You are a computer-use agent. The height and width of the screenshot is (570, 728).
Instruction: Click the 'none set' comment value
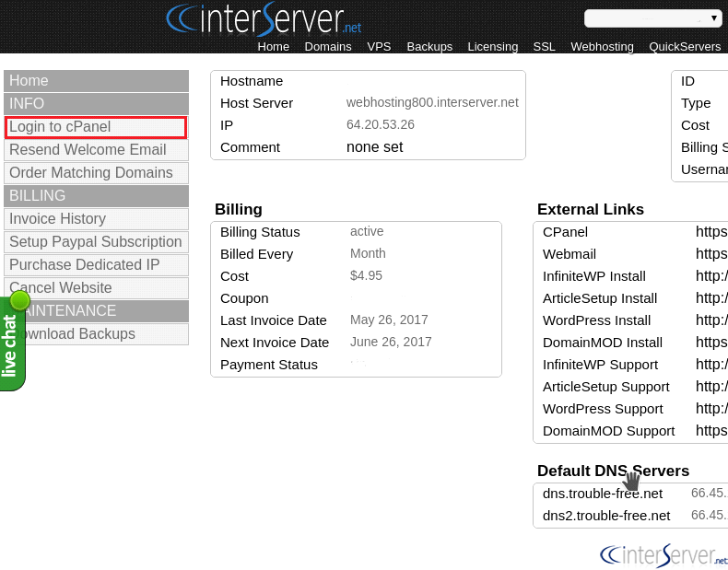coord(375,147)
